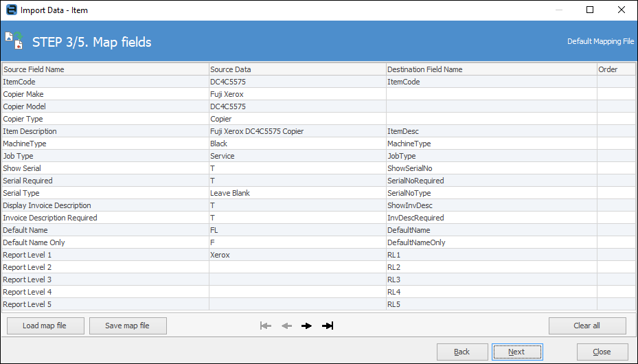The height and width of the screenshot is (364, 638).
Task: Click the import data icon in header
Action: [x=14, y=41]
